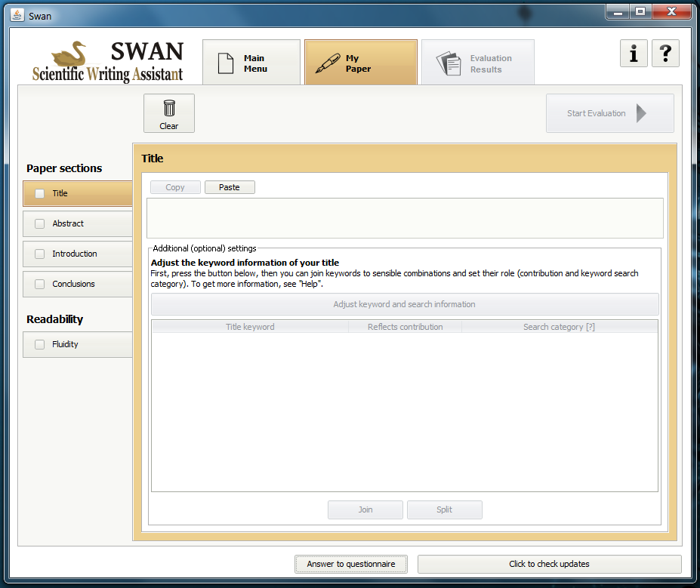Click the Copy button
The height and width of the screenshot is (588, 700).
point(175,187)
